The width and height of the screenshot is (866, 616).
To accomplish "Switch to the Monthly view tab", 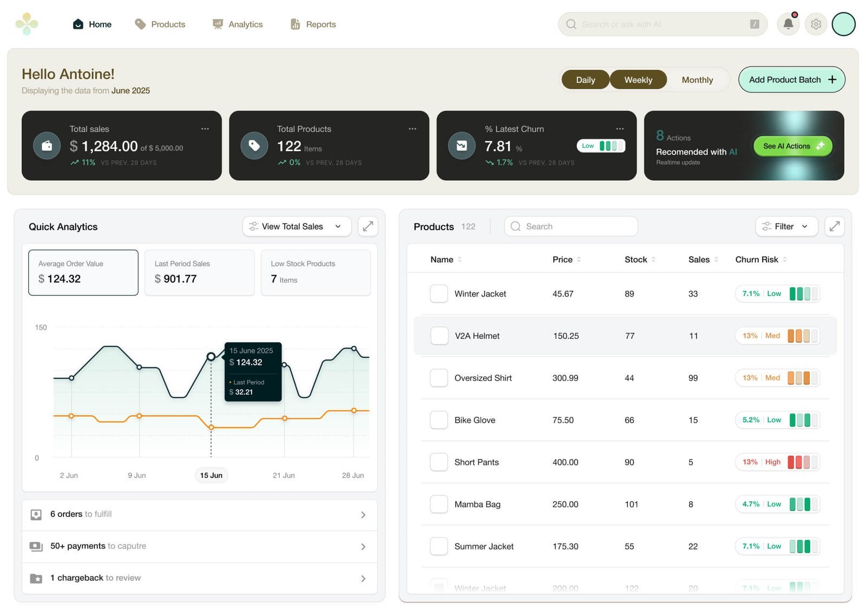I will point(697,80).
